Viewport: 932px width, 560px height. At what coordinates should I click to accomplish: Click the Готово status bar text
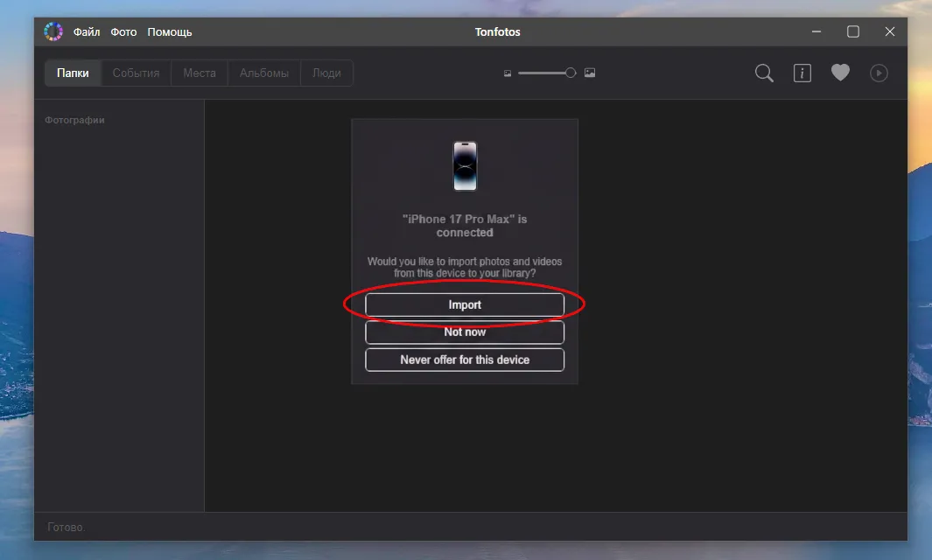pos(66,528)
